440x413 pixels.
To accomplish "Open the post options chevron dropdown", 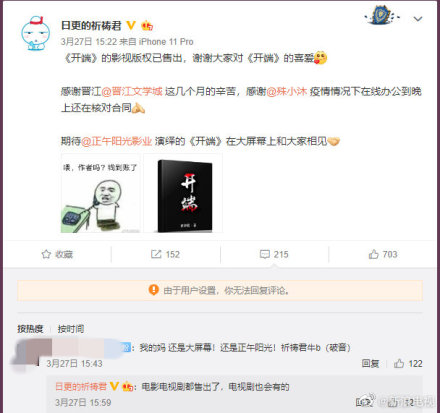I will pyautogui.click(x=418, y=19).
